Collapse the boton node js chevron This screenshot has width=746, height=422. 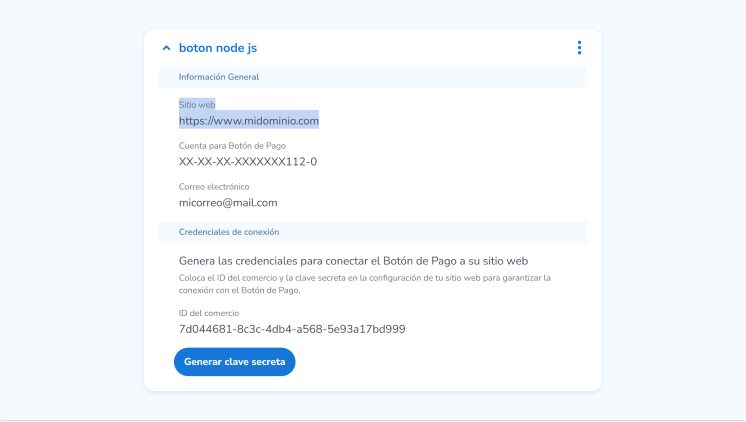click(166, 48)
